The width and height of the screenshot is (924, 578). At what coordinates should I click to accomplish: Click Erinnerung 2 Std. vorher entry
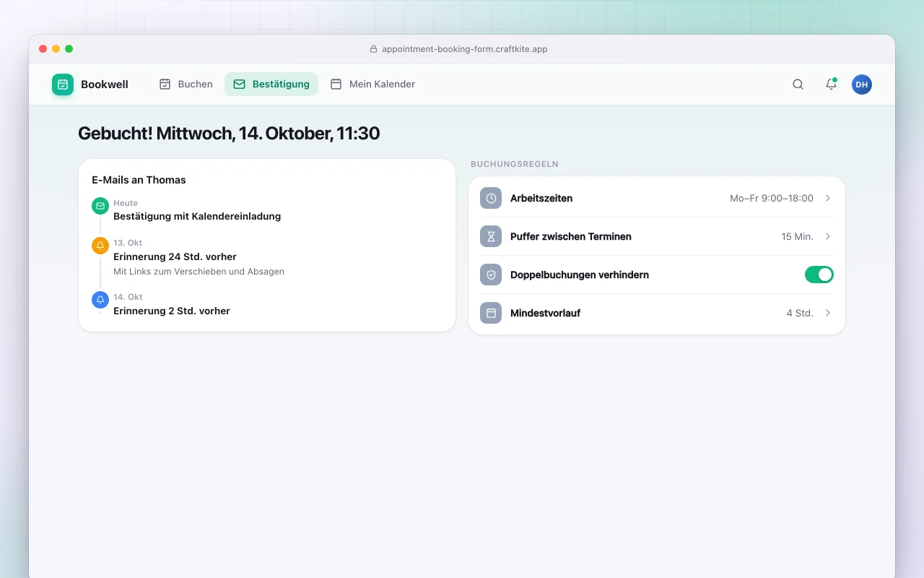pyautogui.click(x=172, y=311)
